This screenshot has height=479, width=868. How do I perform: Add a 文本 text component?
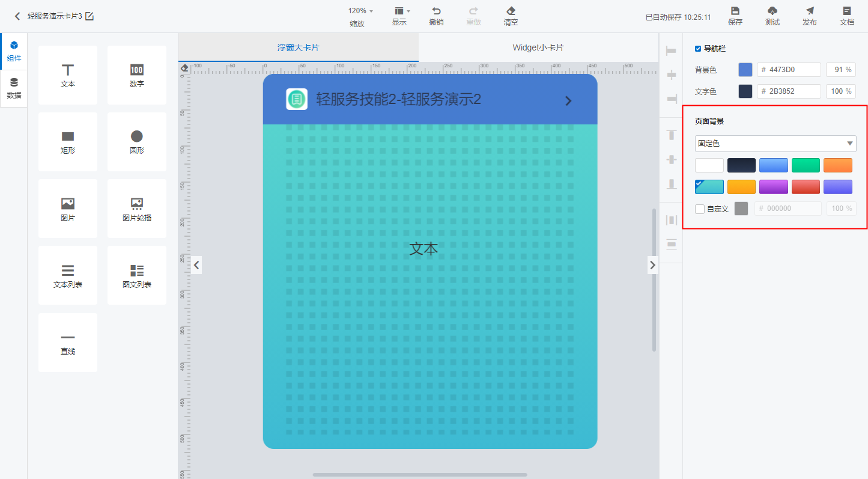pyautogui.click(x=68, y=75)
